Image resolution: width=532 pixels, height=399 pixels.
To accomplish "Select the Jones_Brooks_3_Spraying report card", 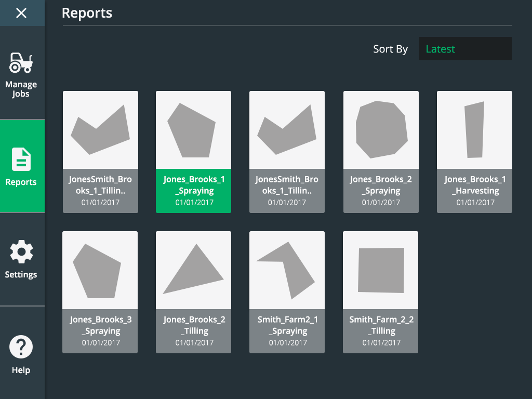I will click(100, 292).
